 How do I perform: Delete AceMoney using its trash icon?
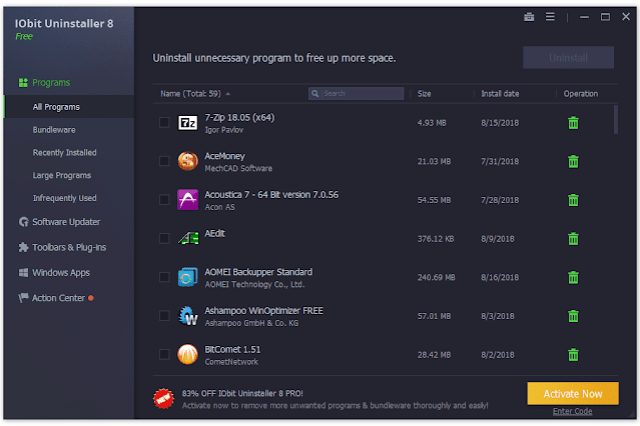(x=573, y=162)
